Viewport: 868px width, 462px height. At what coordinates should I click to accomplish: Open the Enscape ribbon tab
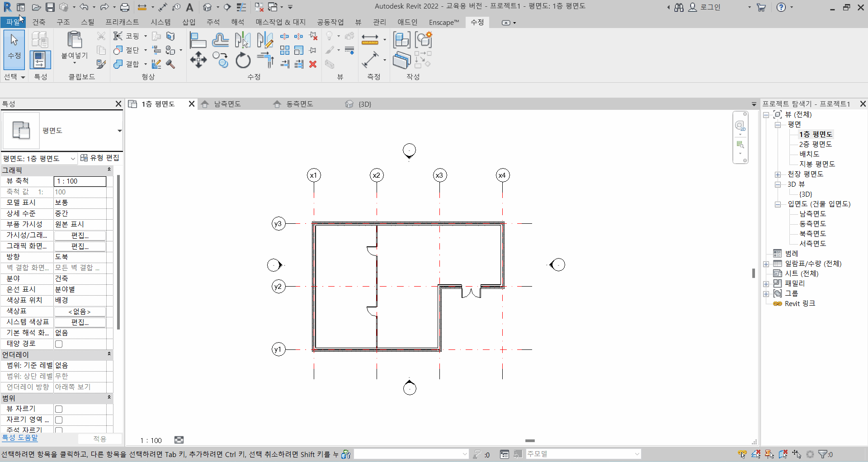(x=443, y=22)
